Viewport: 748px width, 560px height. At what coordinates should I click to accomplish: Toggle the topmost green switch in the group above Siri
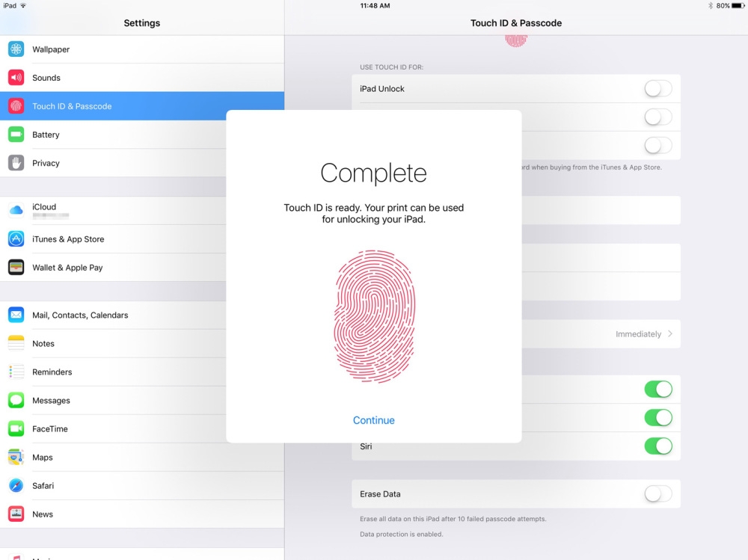(658, 390)
